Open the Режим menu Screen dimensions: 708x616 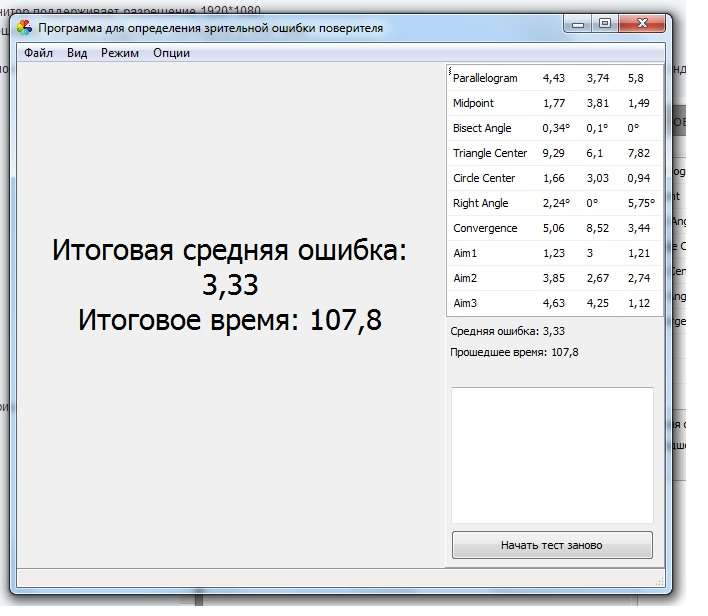120,53
